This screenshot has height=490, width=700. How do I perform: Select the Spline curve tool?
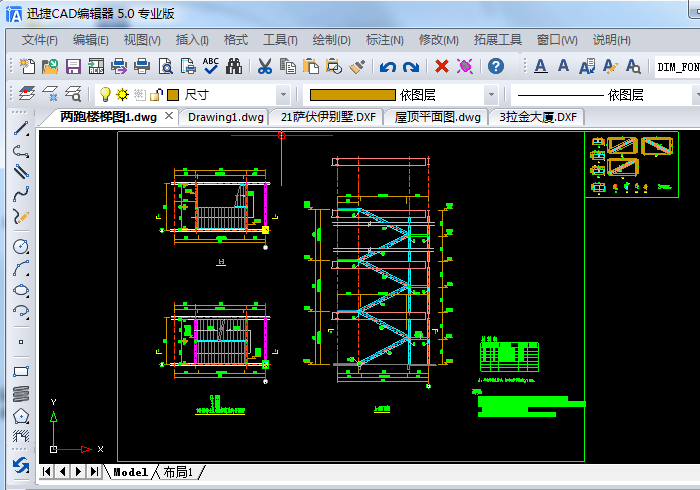[x=21, y=194]
